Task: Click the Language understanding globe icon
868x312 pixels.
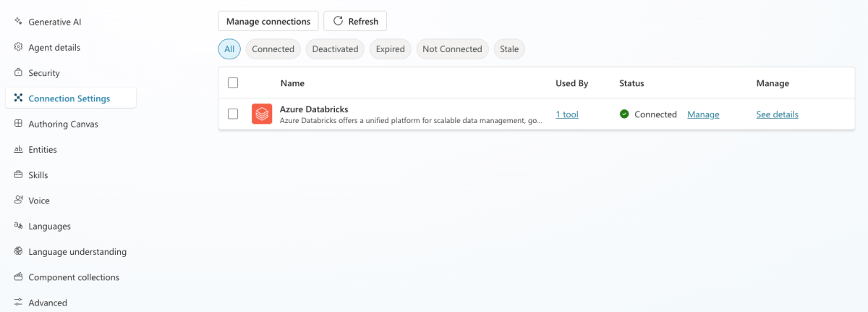Action: pyautogui.click(x=18, y=252)
